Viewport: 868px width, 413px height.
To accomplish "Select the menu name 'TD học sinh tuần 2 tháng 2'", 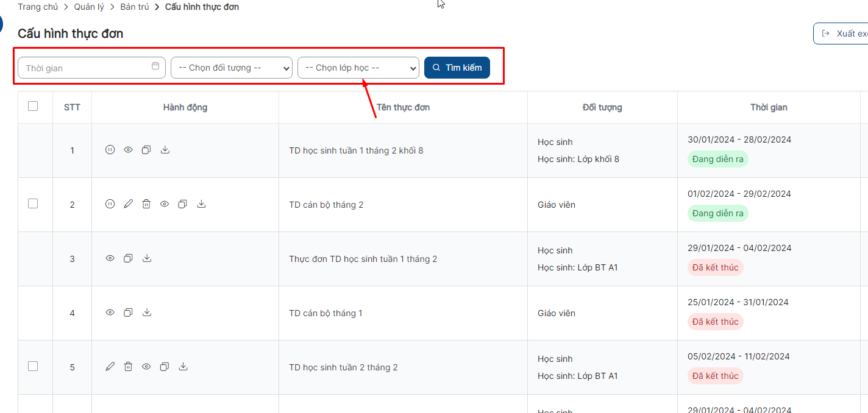I will point(343,367).
